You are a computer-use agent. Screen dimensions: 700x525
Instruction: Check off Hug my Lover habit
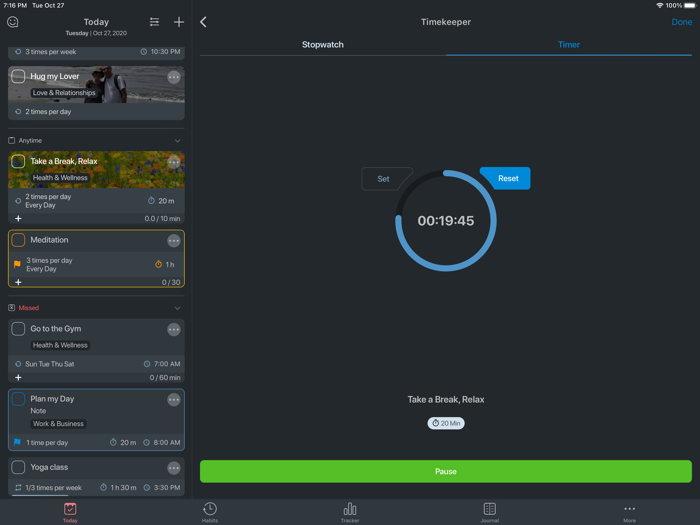[18, 76]
